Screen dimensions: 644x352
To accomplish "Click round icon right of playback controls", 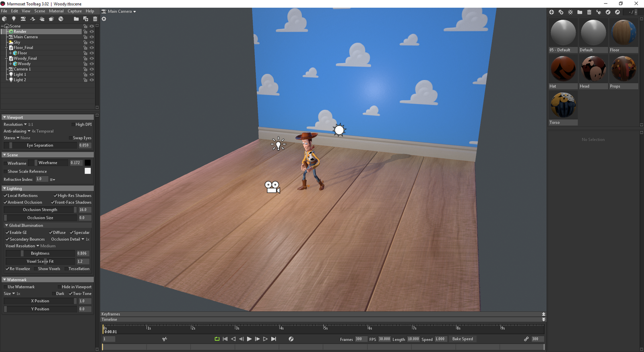I will [x=291, y=339].
